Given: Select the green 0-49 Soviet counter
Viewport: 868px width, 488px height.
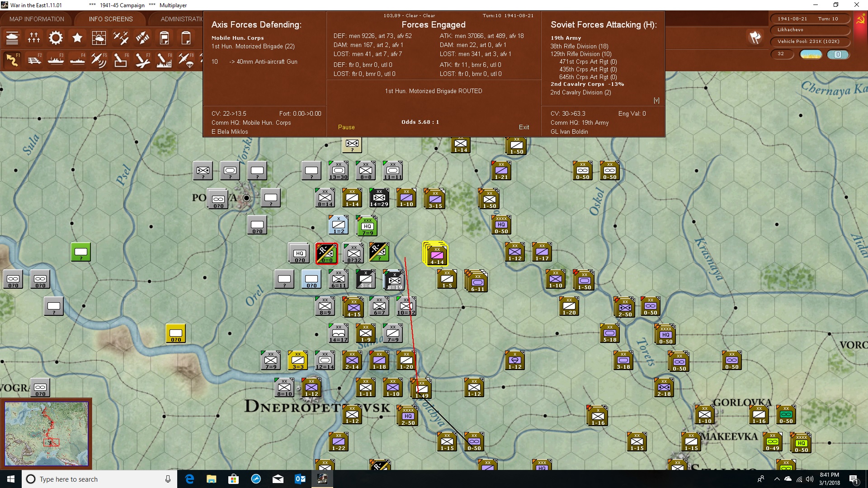Looking at the screenshot, I should (x=772, y=441).
